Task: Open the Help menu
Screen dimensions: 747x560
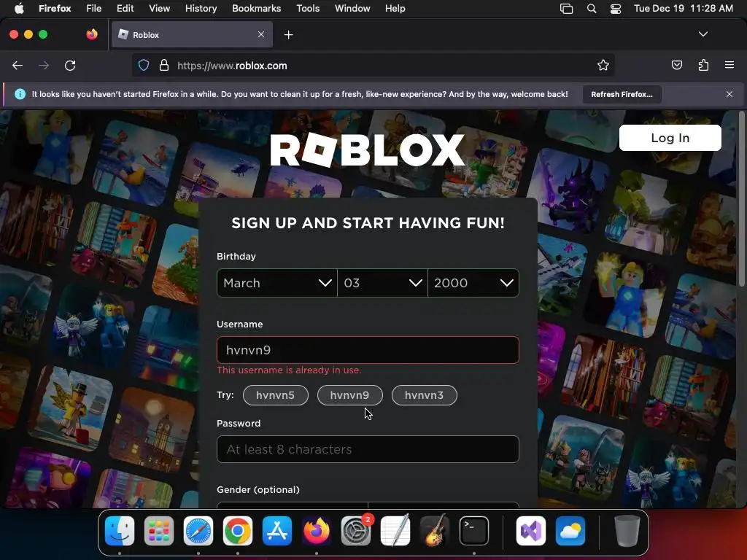Action: (x=395, y=8)
